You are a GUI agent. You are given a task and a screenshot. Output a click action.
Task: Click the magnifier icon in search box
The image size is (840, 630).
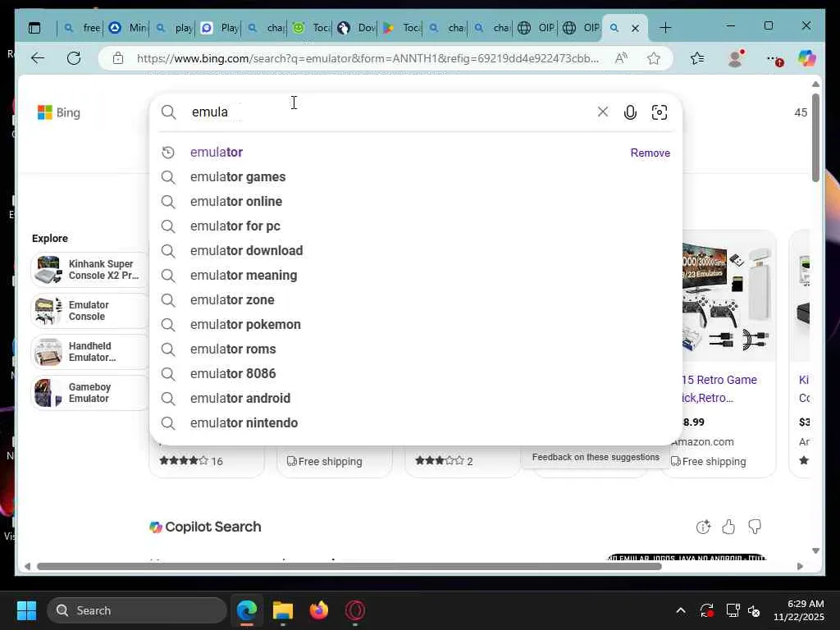[169, 112]
